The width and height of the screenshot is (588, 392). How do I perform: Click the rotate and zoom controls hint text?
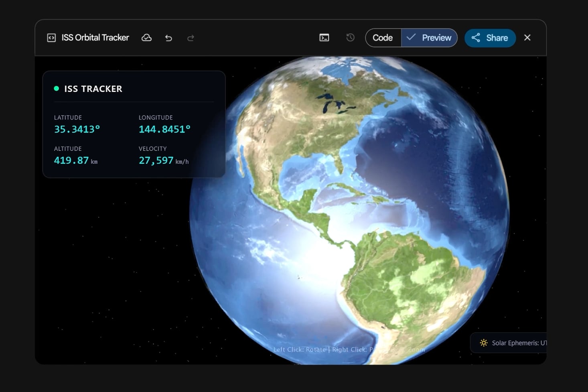pos(349,349)
